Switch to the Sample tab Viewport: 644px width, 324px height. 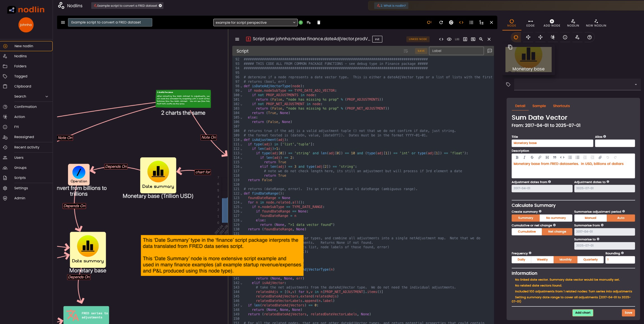coord(539,106)
